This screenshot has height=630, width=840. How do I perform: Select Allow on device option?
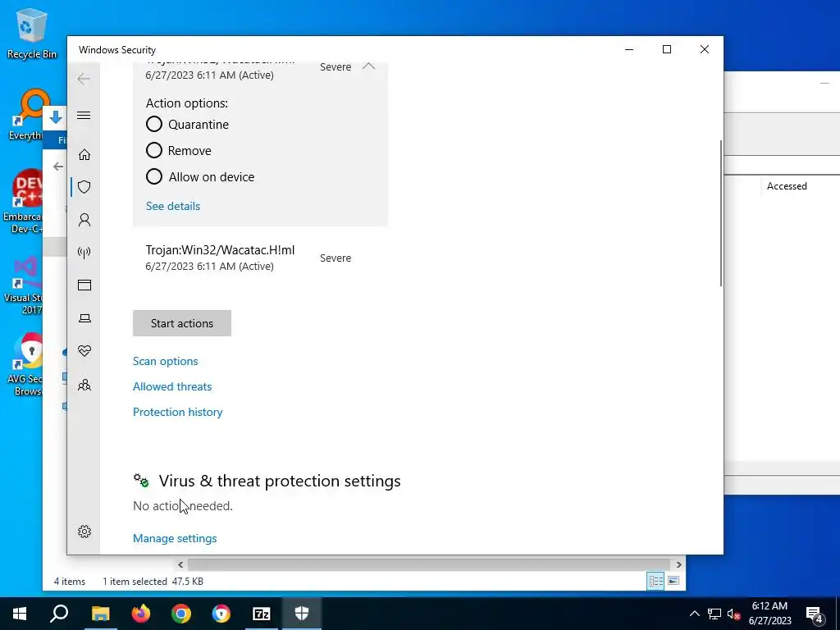tap(153, 177)
